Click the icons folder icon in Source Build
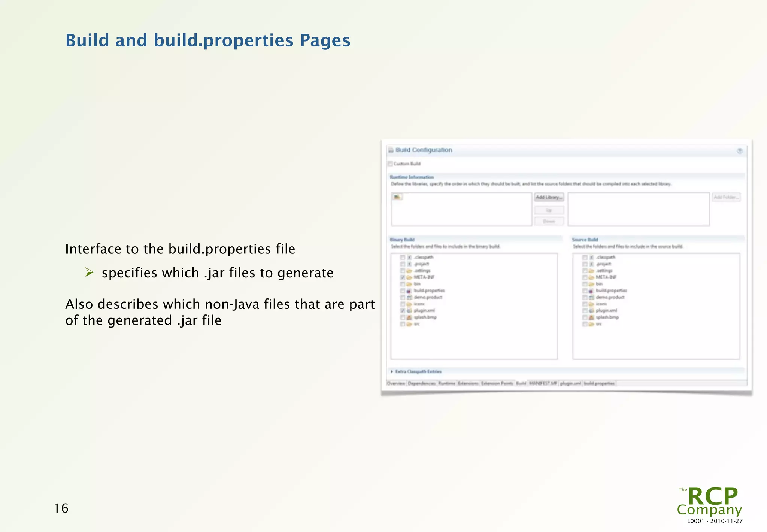The width and height of the screenshot is (767, 532). [x=591, y=304]
